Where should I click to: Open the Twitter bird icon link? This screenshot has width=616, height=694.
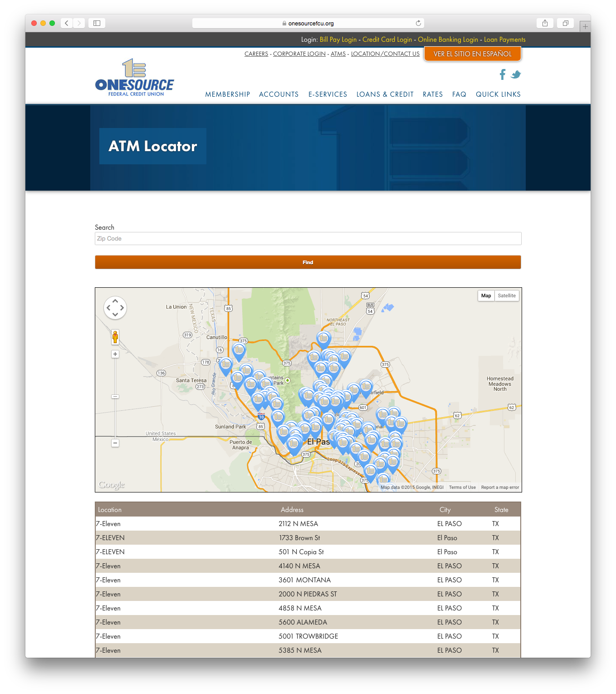516,74
